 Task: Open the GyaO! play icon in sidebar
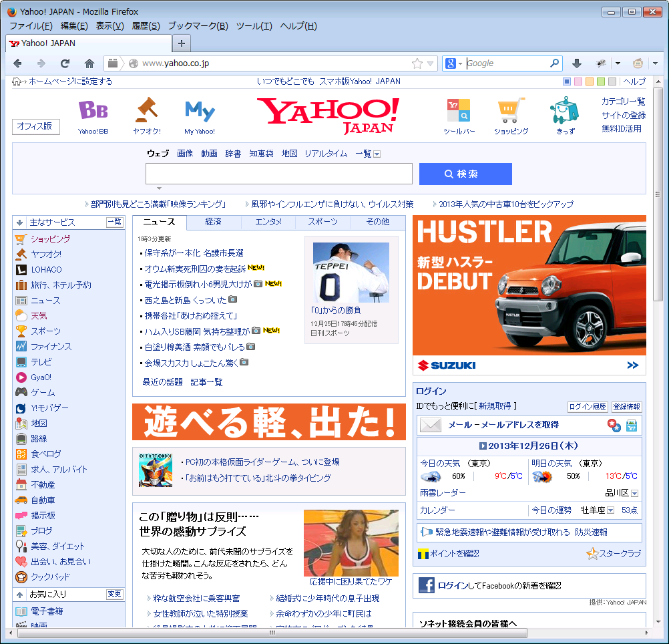[x=21, y=377]
